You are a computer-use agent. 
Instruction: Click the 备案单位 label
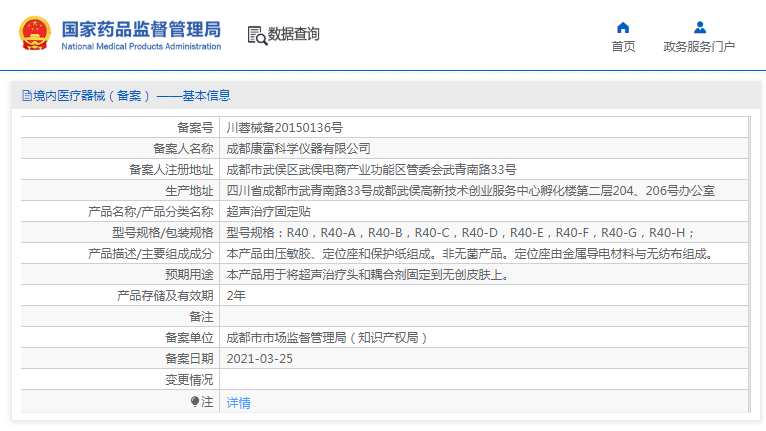point(190,338)
